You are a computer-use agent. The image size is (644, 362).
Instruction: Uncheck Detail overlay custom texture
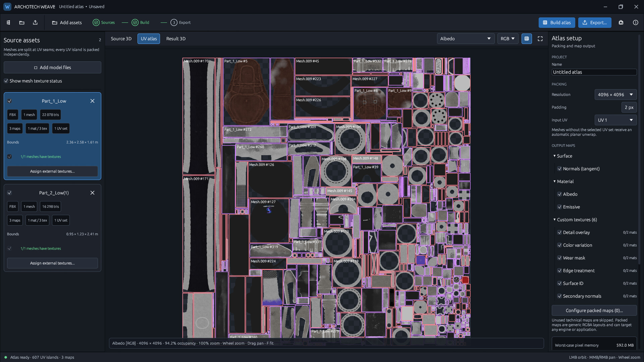[559, 232]
